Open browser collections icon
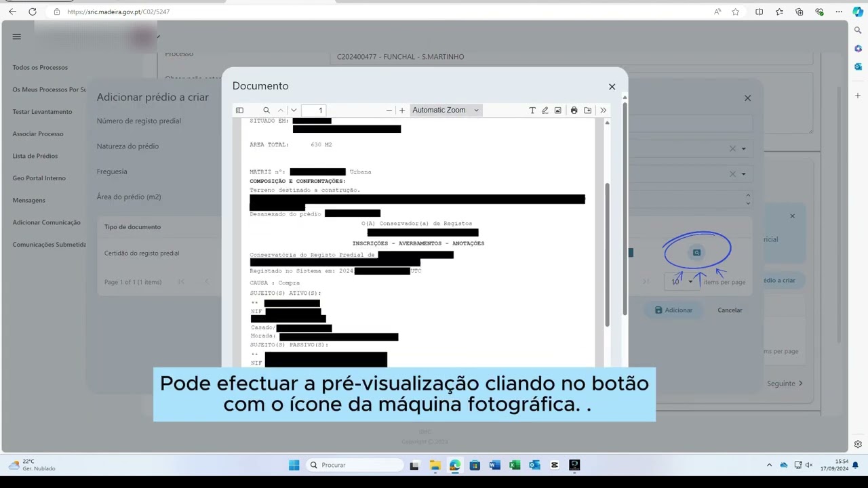 coord(800,12)
